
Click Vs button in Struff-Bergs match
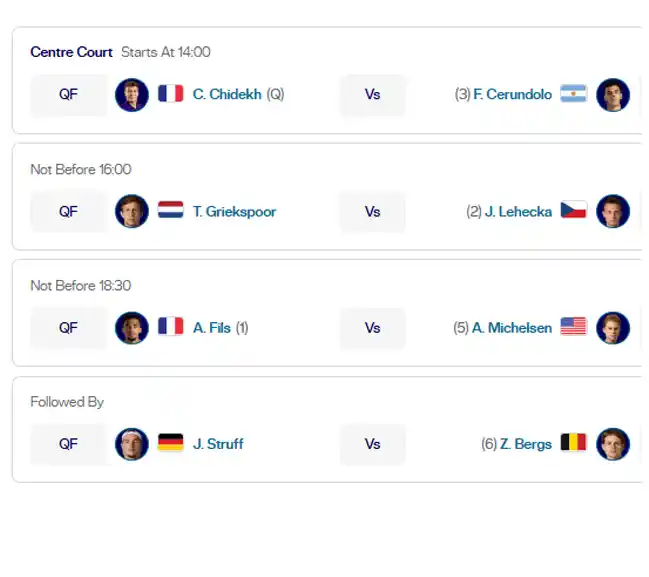[373, 445]
